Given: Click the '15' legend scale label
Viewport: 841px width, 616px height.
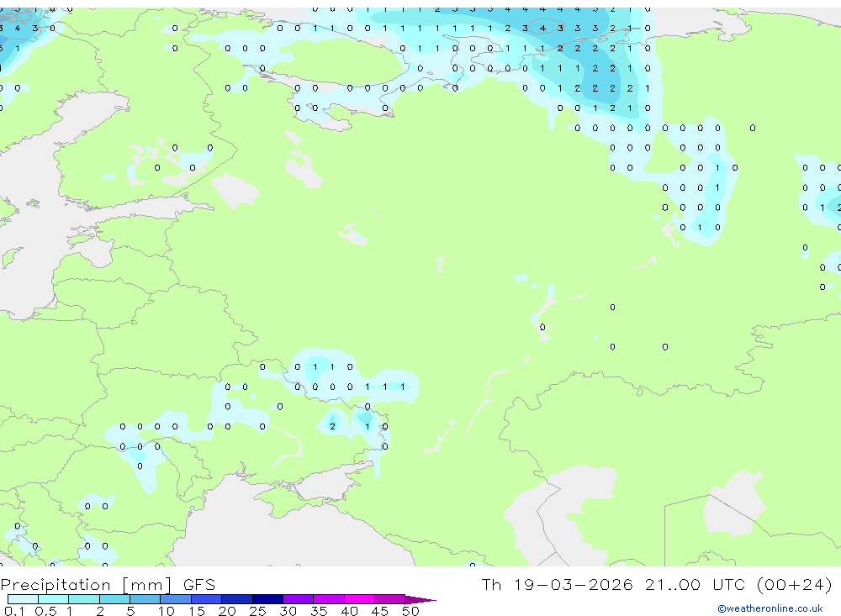Looking at the screenshot, I should [x=197, y=611].
